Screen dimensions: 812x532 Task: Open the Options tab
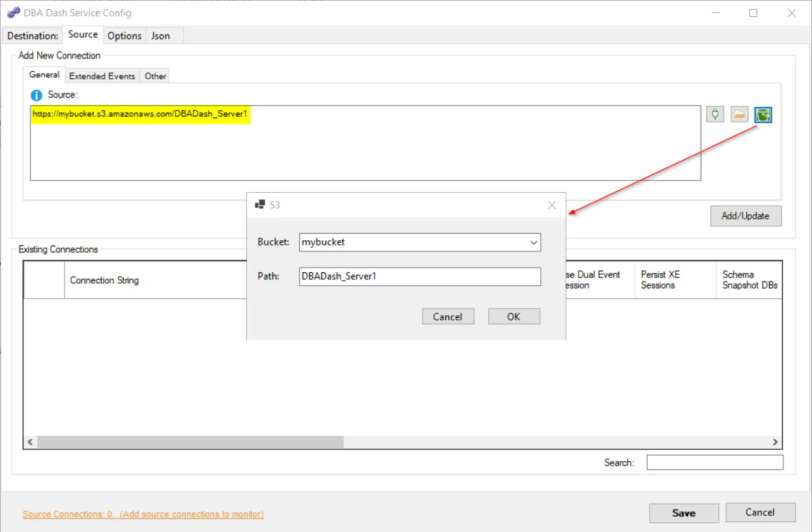[124, 36]
